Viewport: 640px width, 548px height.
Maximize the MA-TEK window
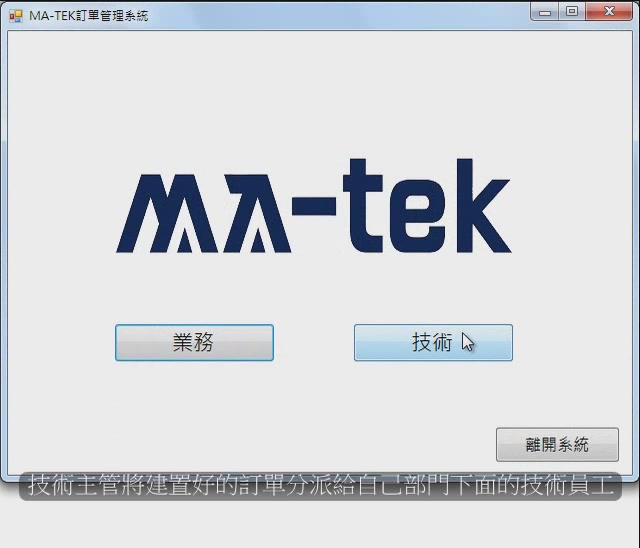572,13
